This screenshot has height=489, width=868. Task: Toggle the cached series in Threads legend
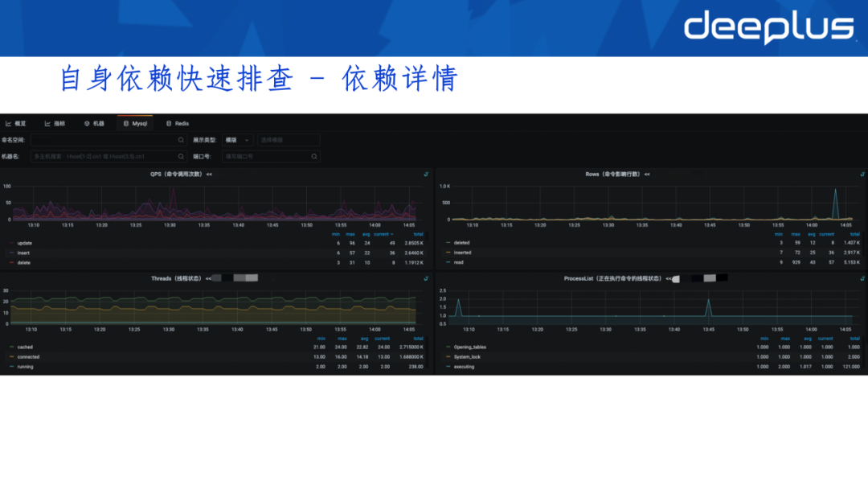point(25,347)
